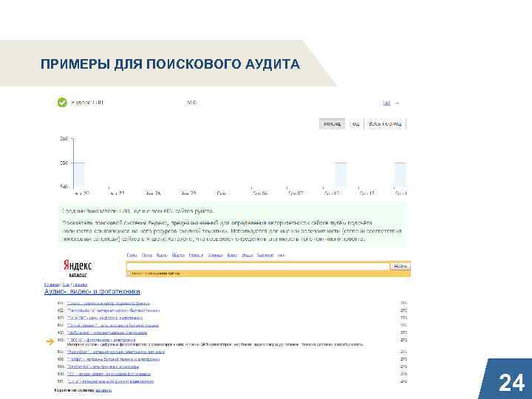Click inside the Yandex catalog search field
Image resolution: width=532 pixels, height=399 pixels.
coord(258,266)
